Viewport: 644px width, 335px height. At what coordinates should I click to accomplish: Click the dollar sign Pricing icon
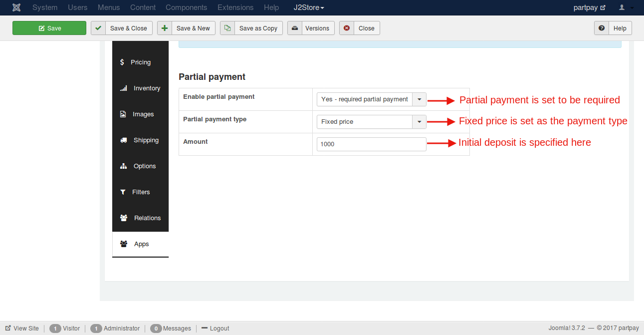click(122, 62)
